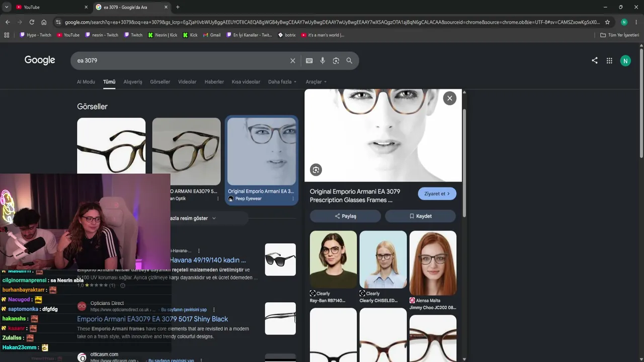This screenshot has width=644, height=362.
Task: Start a voice search with the microphone
Action: pos(323,60)
